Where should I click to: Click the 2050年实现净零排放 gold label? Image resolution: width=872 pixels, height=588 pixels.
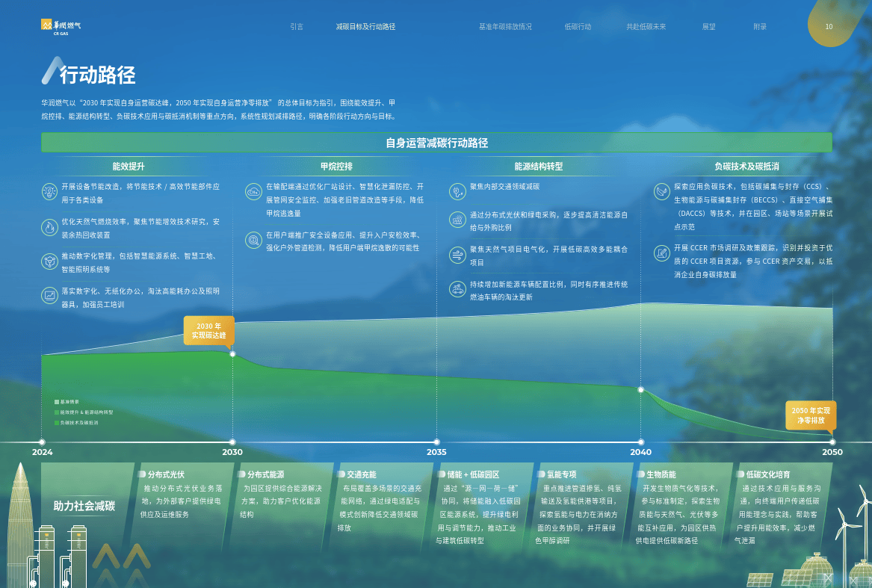(811, 415)
